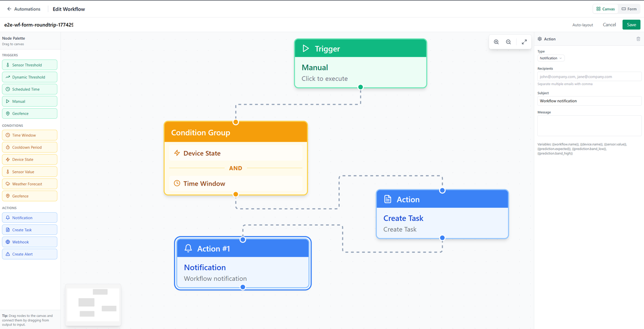Click the Cancel button
644x329 pixels.
609,25
